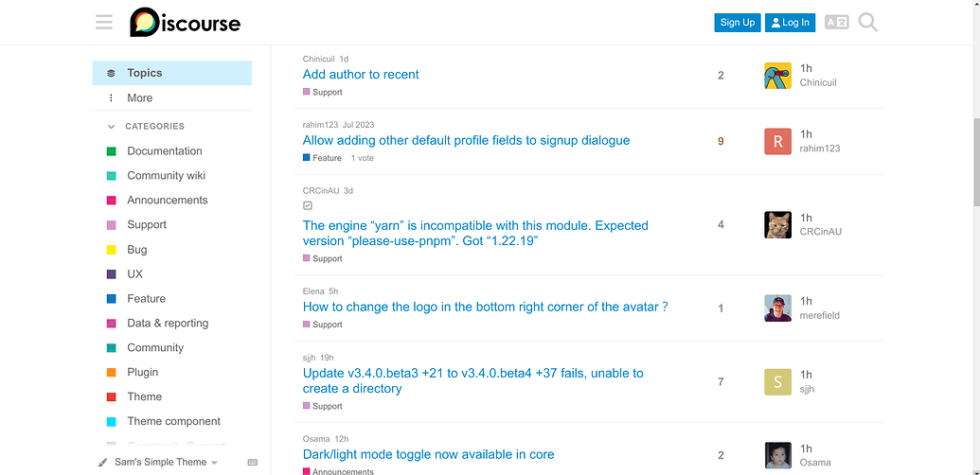Viewport: 980px width, 475px height.
Task: Click the Sign Up button
Action: (x=737, y=23)
